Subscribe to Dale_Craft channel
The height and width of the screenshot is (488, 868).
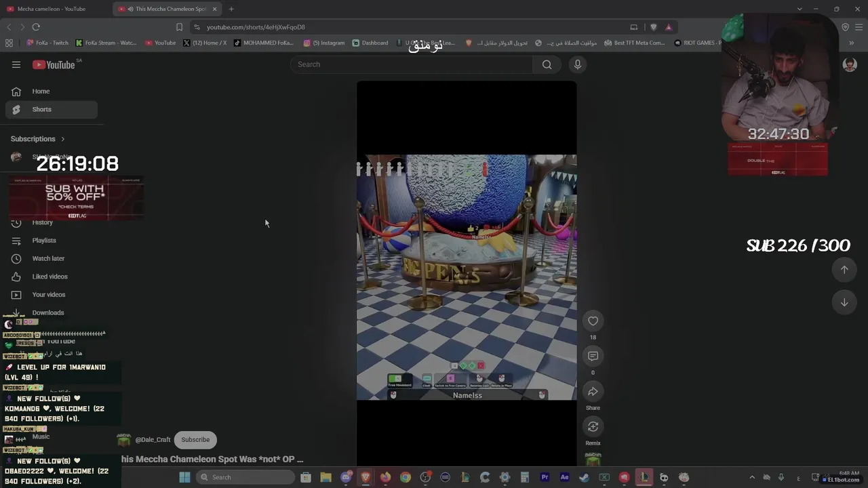[x=195, y=440]
